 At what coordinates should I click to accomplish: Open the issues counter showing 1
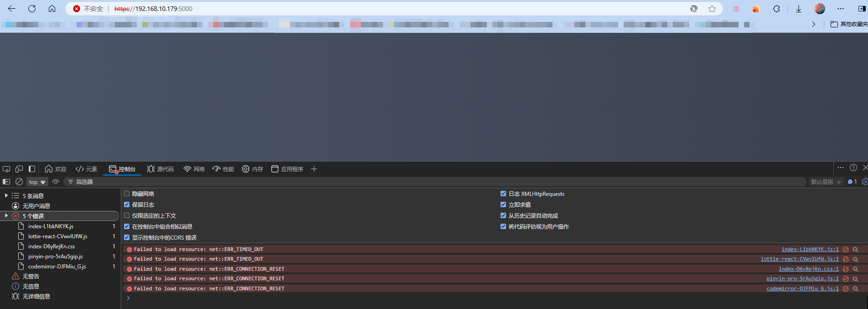852,182
